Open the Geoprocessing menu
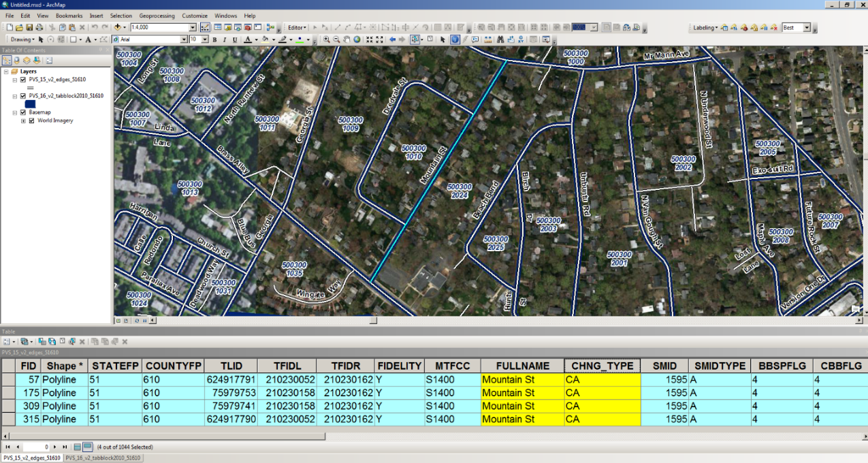Image resolution: width=868 pixels, height=463 pixels. [x=157, y=16]
